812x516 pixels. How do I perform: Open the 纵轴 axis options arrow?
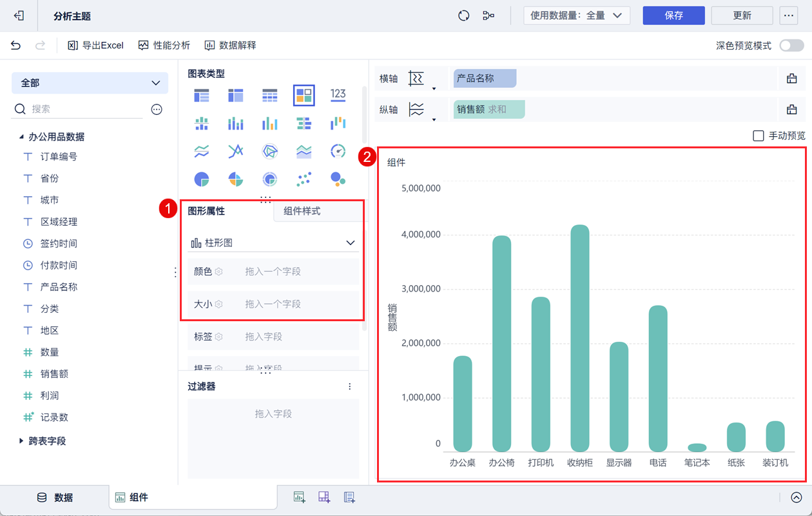[x=434, y=119]
